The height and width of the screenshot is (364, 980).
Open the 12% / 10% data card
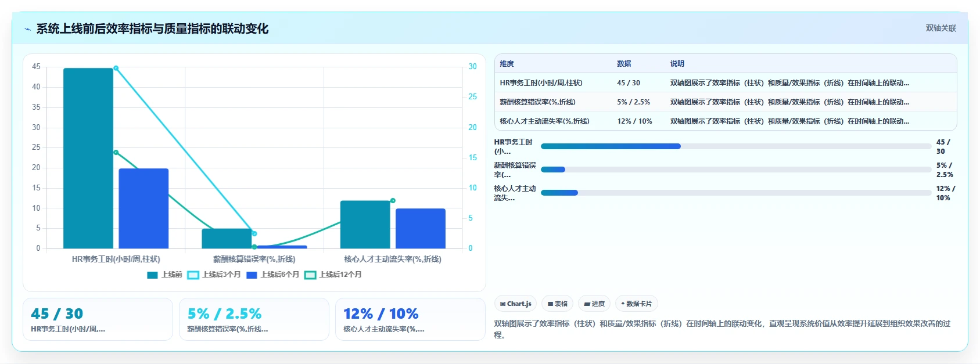click(x=410, y=319)
